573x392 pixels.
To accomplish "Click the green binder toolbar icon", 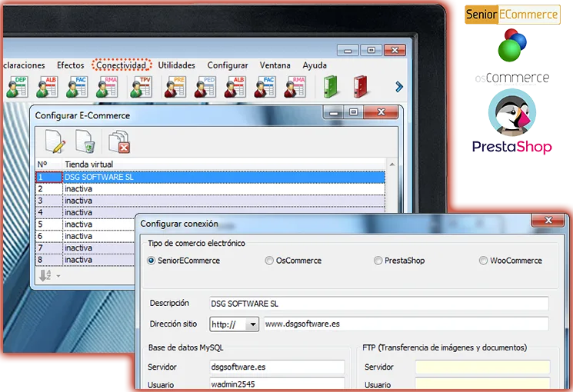I will (331, 87).
